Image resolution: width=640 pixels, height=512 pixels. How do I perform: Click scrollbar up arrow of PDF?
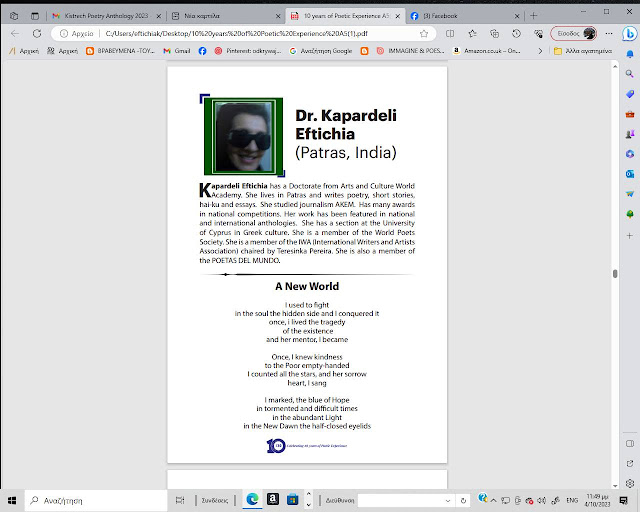tap(615, 66)
